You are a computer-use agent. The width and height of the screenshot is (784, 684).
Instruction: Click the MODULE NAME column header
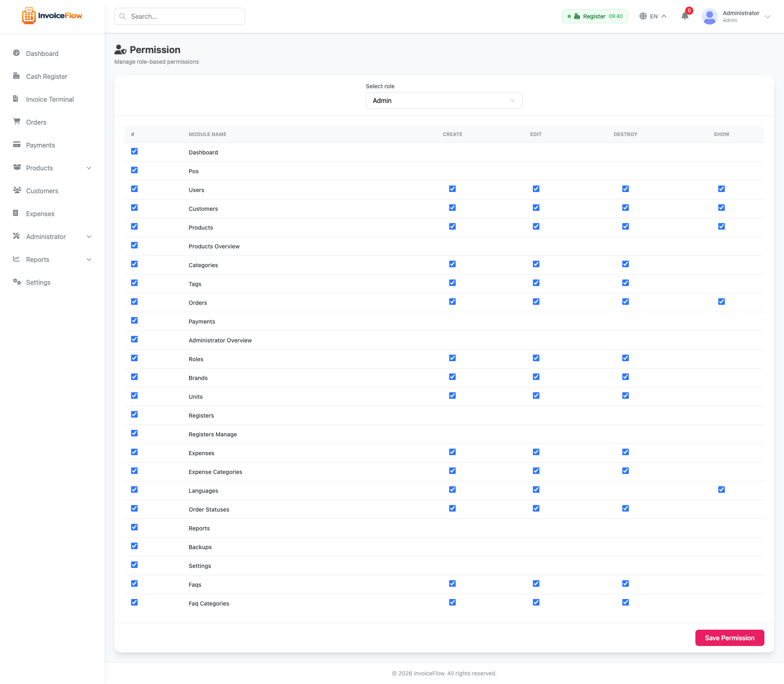click(207, 134)
